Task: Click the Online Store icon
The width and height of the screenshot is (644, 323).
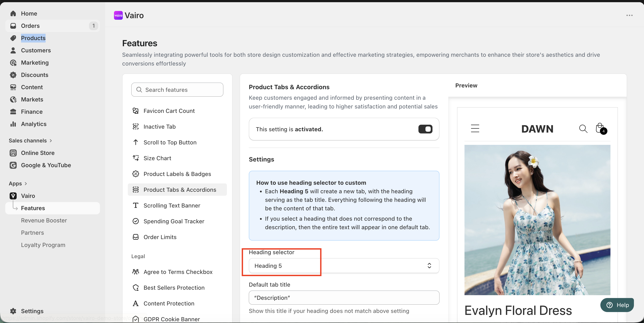Action: pos(13,153)
